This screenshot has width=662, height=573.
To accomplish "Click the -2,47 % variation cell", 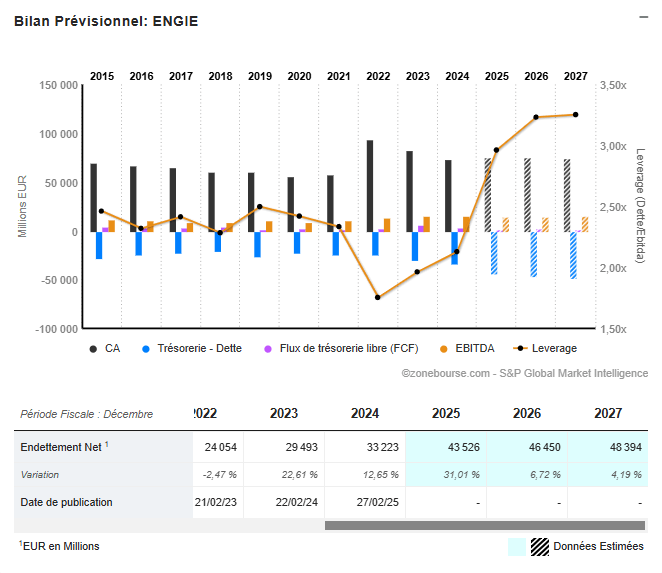I will click(220, 475).
